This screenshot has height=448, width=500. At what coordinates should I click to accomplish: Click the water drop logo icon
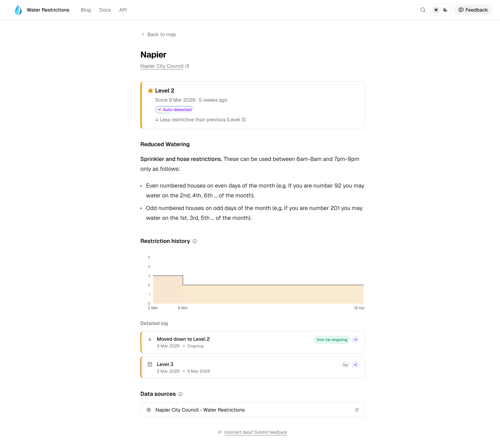pos(18,10)
